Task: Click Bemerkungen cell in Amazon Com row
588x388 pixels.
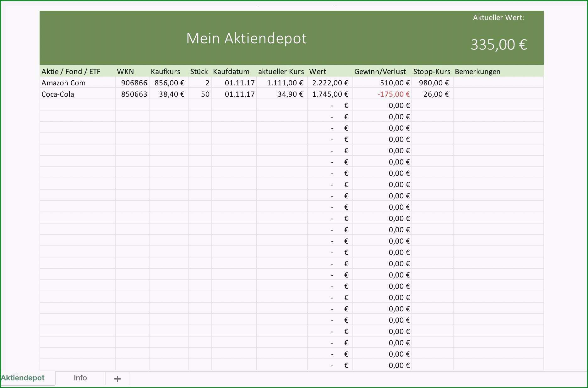Action: 498,83
